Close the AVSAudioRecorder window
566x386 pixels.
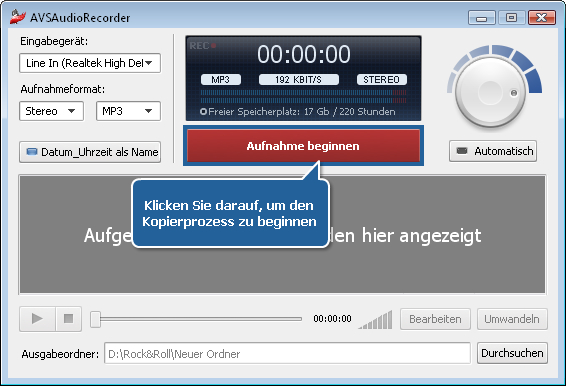coord(541,18)
